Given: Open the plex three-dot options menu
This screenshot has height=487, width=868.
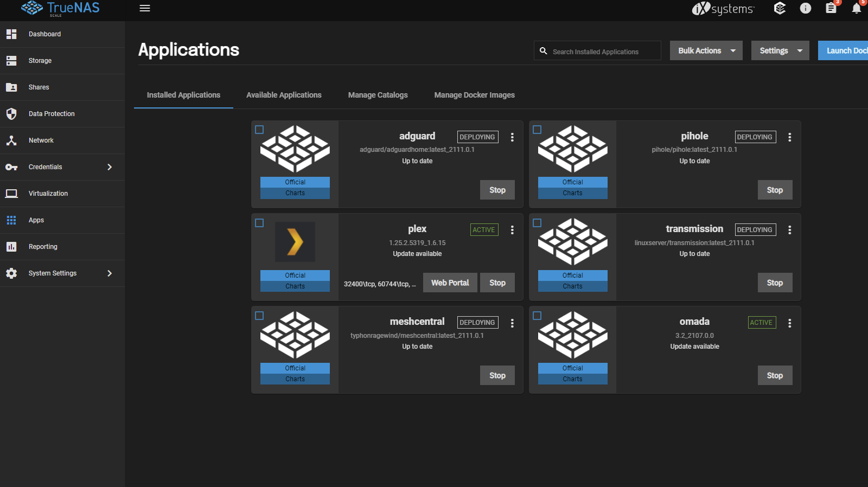Looking at the screenshot, I should [x=512, y=230].
